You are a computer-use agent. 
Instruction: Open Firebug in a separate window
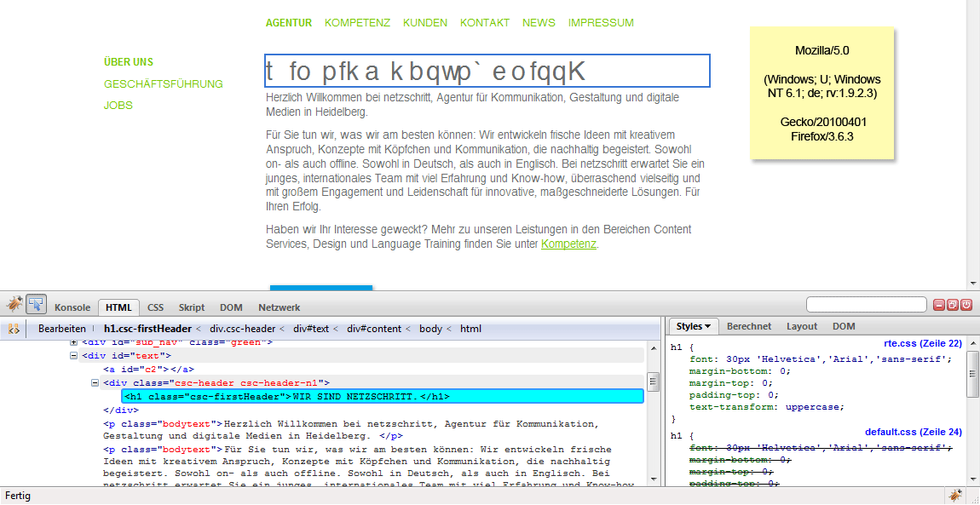953,305
